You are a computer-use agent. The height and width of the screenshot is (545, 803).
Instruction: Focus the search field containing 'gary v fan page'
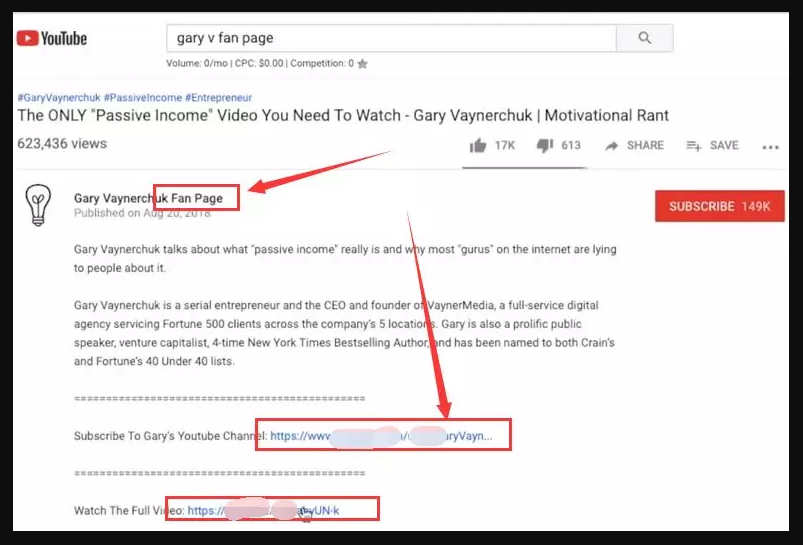click(391, 38)
